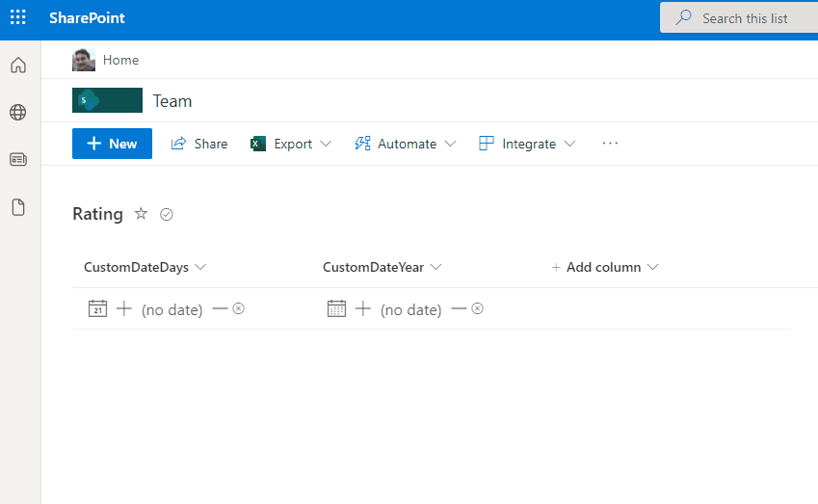The height and width of the screenshot is (504, 818).
Task: Open the Team site title
Action: pyautogui.click(x=172, y=101)
